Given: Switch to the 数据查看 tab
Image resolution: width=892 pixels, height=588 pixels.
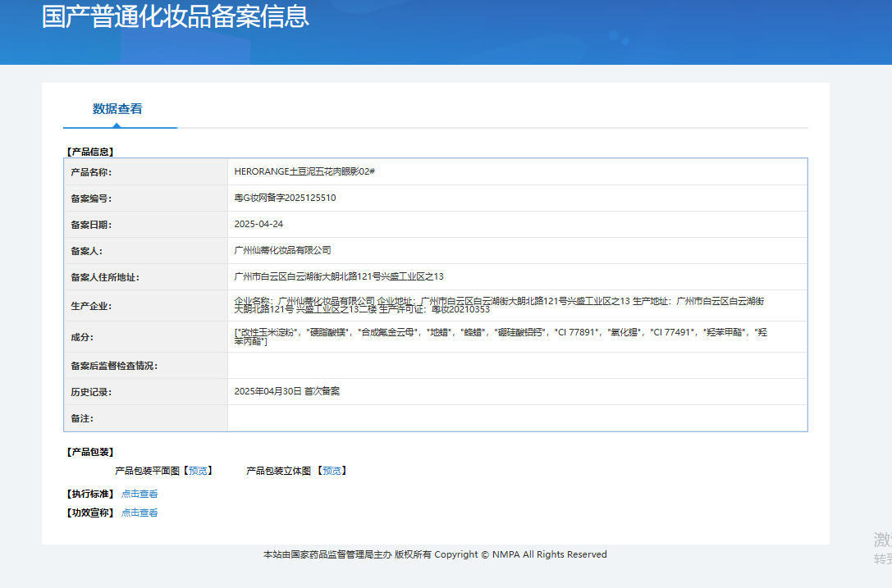Looking at the screenshot, I should (117, 109).
